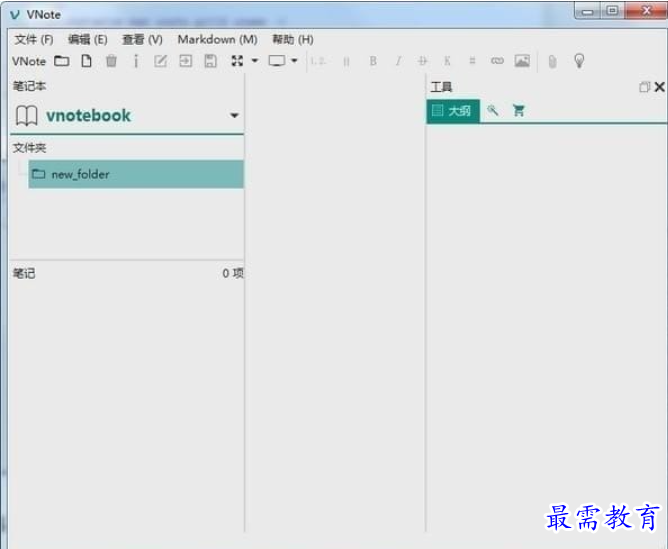The width and height of the screenshot is (668, 549).
Task: Click the light bulb flash page icon
Action: (x=579, y=61)
